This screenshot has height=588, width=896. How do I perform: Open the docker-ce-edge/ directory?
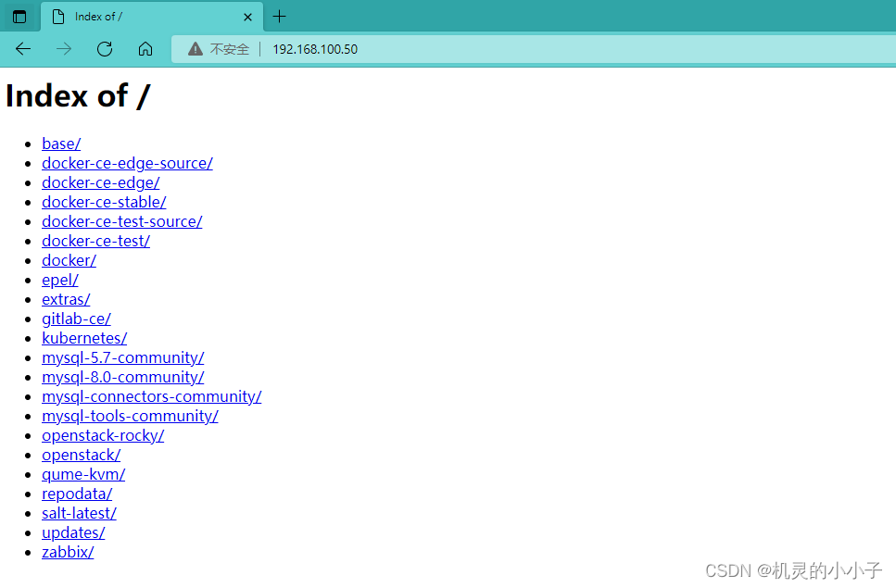101,182
